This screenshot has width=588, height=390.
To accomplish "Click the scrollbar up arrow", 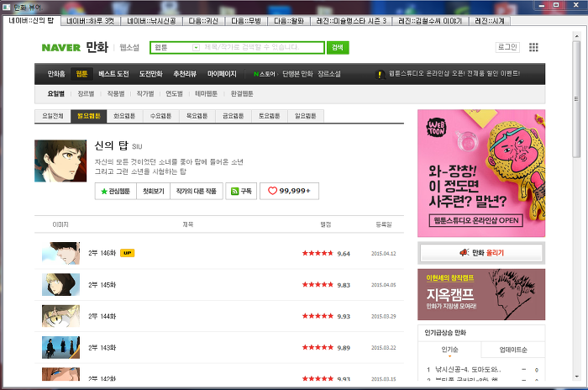I will coord(576,36).
